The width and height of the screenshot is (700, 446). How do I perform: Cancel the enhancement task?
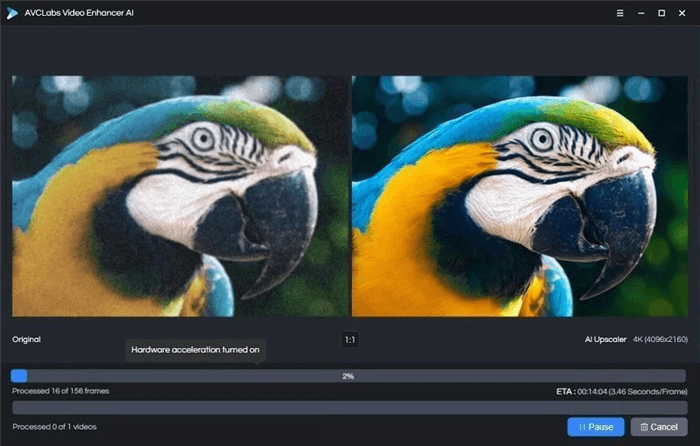coord(658,427)
